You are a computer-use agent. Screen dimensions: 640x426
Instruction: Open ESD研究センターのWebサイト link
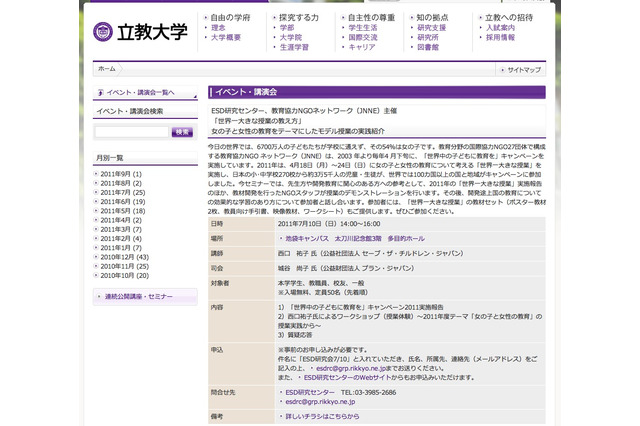[347, 378]
